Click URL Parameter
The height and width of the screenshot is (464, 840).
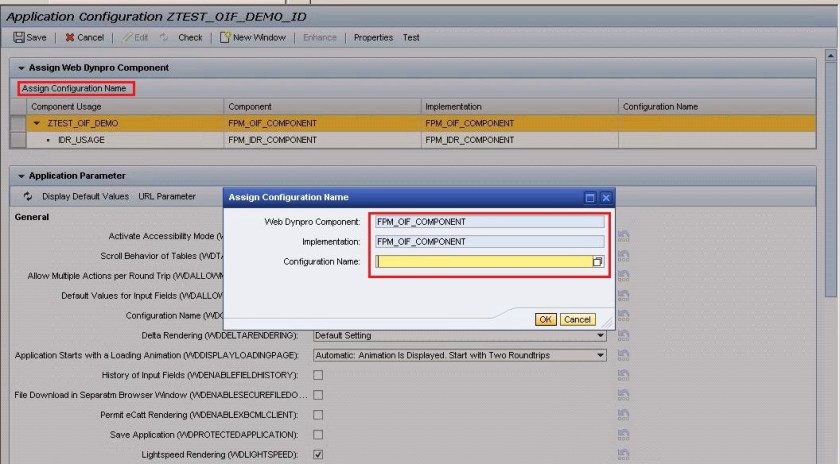(x=167, y=197)
